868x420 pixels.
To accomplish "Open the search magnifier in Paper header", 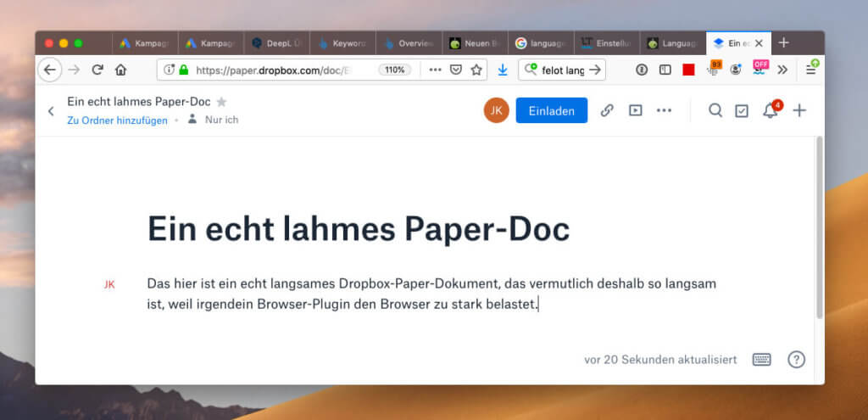I will pos(715,110).
